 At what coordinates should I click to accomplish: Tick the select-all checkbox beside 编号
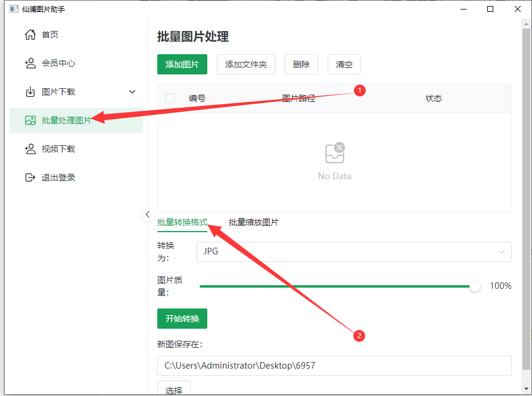(x=170, y=98)
